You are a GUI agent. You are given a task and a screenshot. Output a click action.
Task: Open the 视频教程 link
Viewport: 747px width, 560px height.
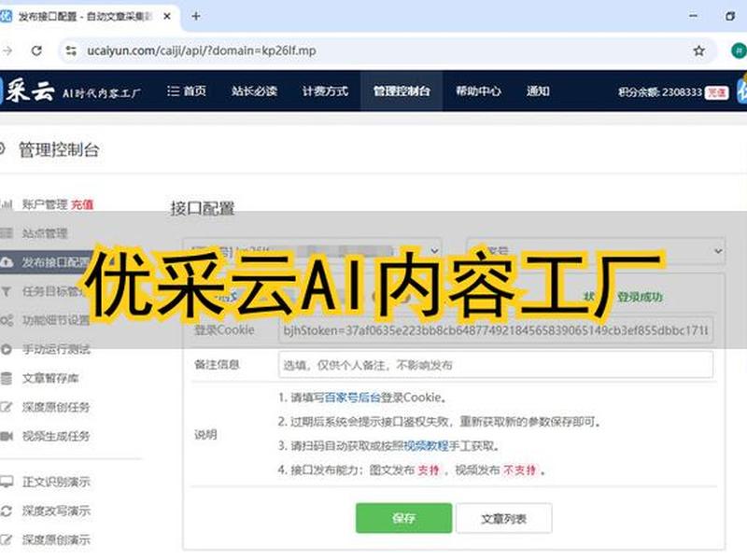(x=426, y=446)
